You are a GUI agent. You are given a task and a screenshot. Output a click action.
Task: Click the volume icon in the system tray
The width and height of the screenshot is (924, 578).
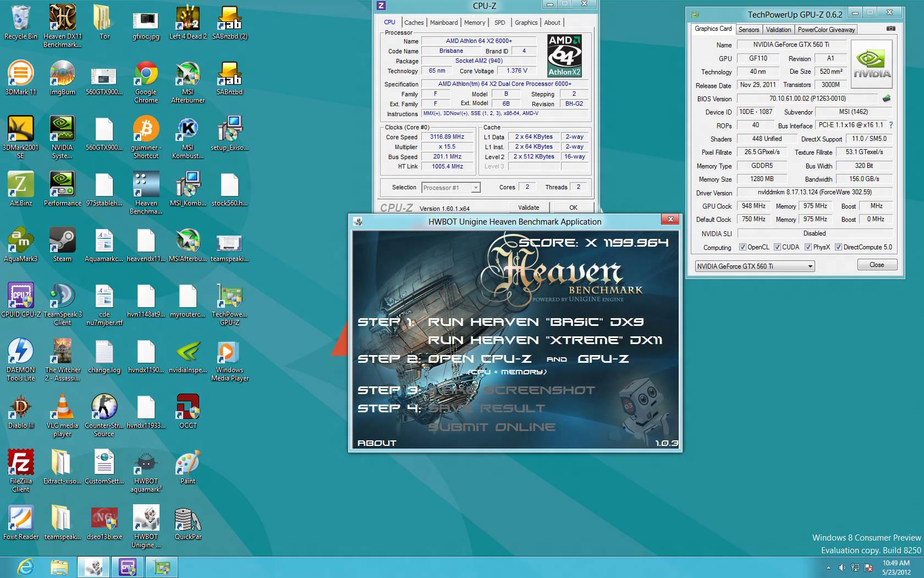[x=842, y=568]
